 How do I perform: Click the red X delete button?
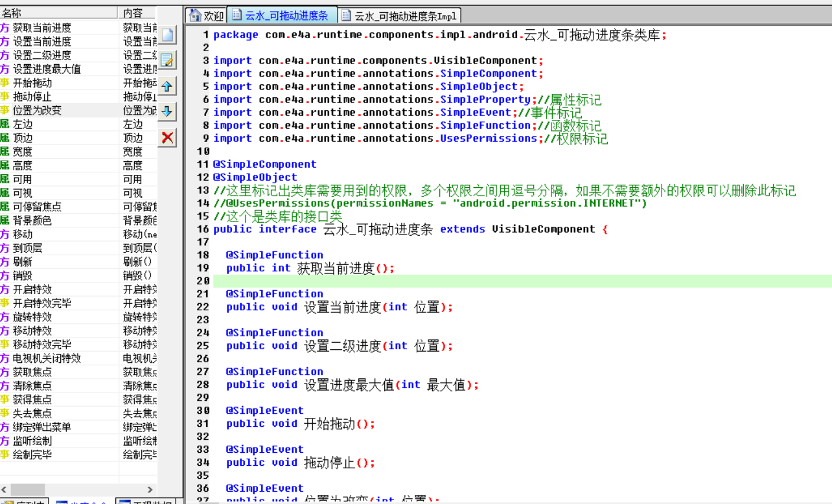pos(167,137)
